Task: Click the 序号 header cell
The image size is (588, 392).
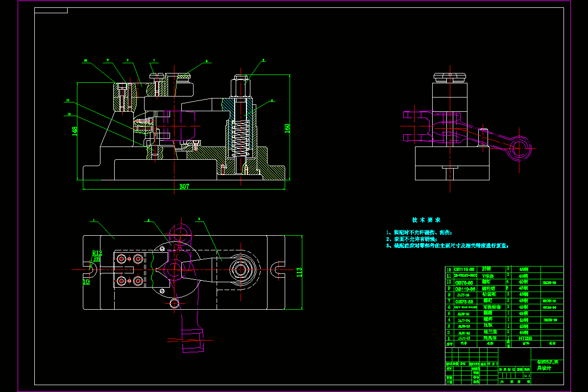Action: pyautogui.click(x=449, y=344)
